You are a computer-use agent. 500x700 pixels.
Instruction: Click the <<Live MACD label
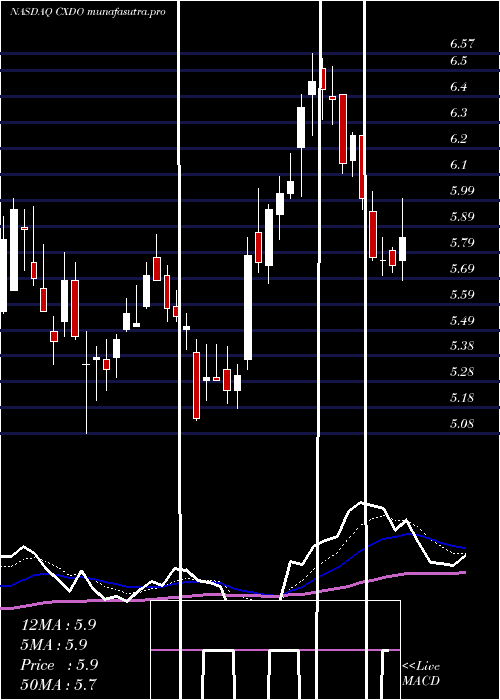(x=421, y=673)
